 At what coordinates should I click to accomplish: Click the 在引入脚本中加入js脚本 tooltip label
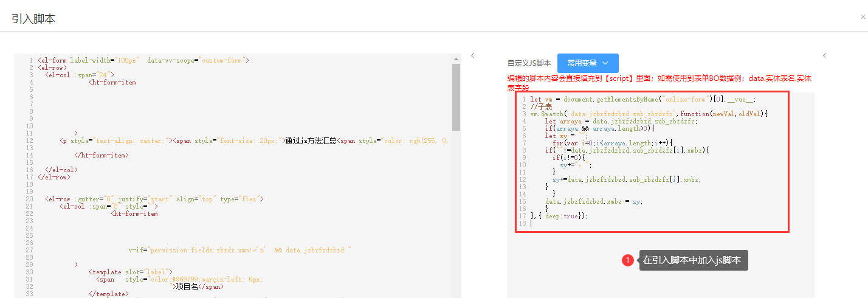(693, 260)
